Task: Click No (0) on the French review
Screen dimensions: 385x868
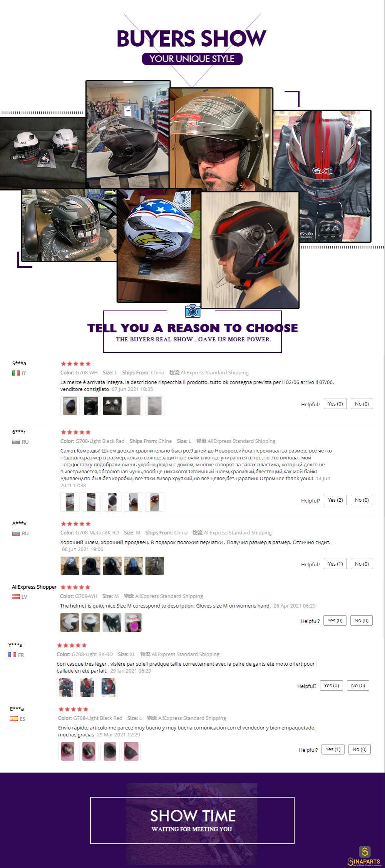Action: (x=358, y=686)
